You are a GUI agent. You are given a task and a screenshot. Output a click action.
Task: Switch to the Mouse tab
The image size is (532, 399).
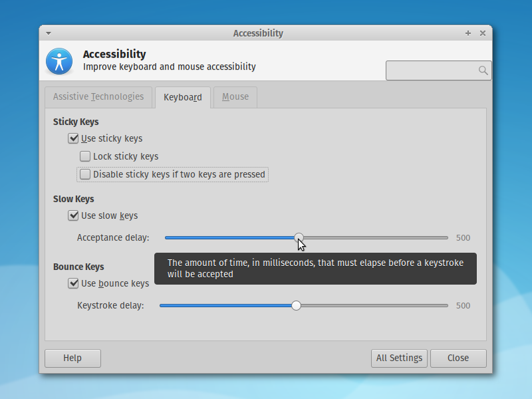[x=235, y=96]
